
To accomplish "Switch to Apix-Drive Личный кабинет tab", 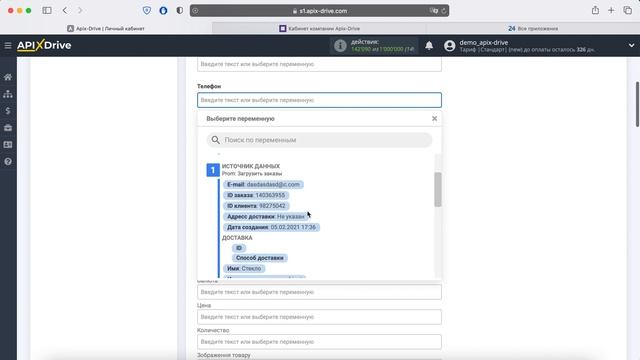I will click(106, 29).
